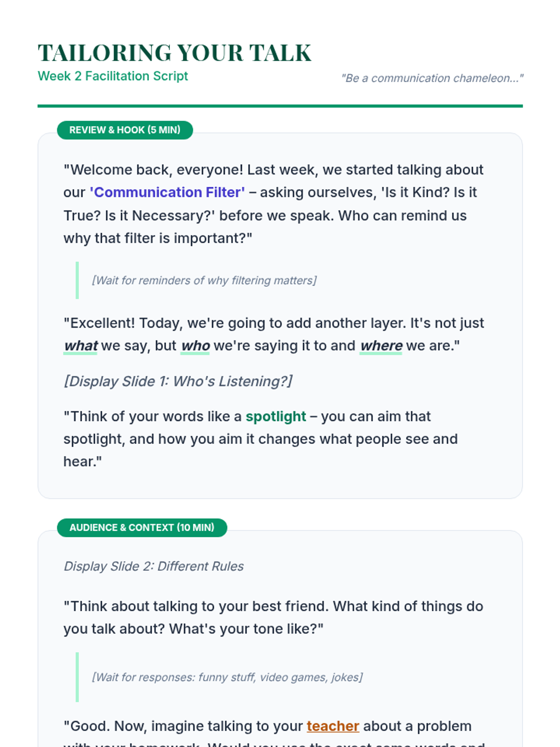Open the orange underlined "teacher" link
560x747 pixels.
(333, 726)
